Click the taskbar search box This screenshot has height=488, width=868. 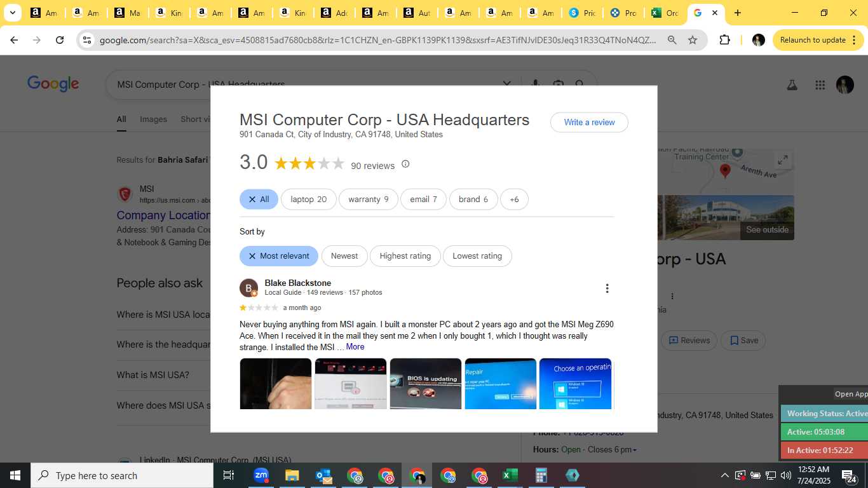122,475
